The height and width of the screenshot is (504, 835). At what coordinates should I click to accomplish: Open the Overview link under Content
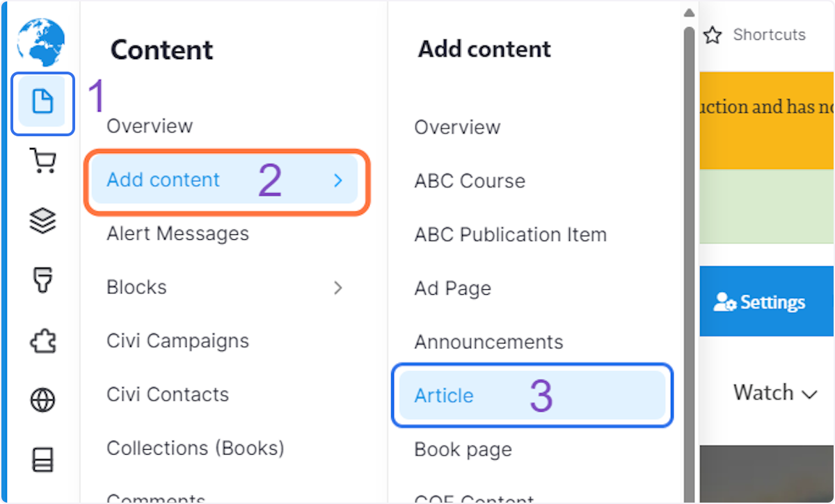click(x=150, y=126)
